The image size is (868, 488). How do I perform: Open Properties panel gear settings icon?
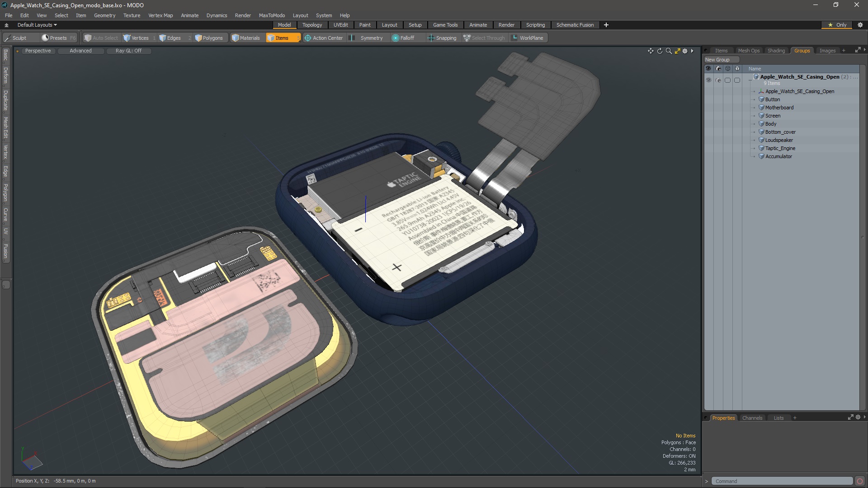tap(858, 418)
